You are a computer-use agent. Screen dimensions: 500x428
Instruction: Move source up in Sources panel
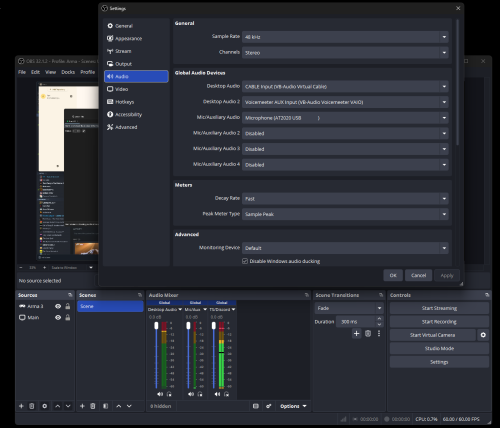(58, 406)
